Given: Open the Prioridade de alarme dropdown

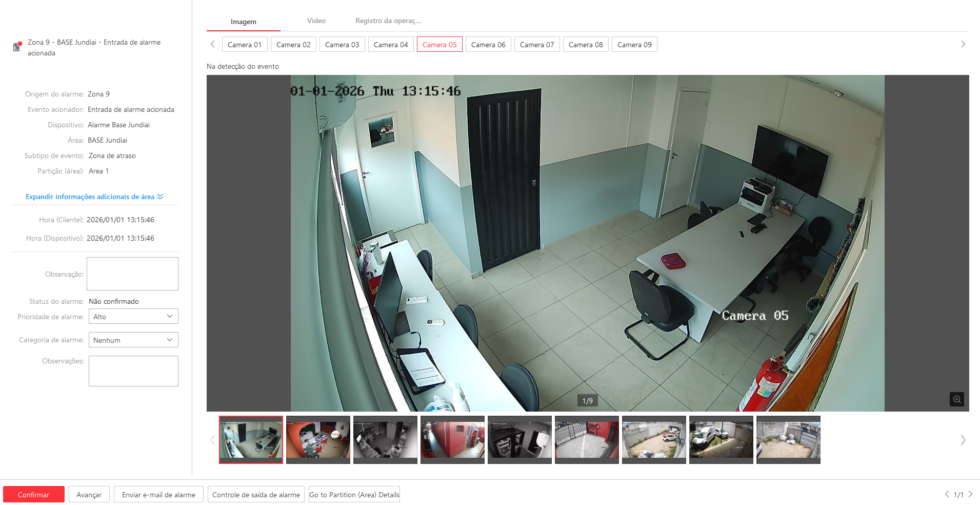Looking at the screenshot, I should coord(133,317).
